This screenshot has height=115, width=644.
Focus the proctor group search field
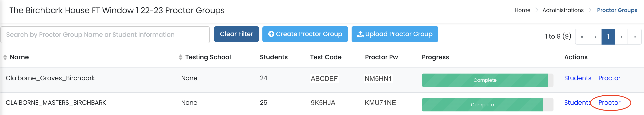105,35
